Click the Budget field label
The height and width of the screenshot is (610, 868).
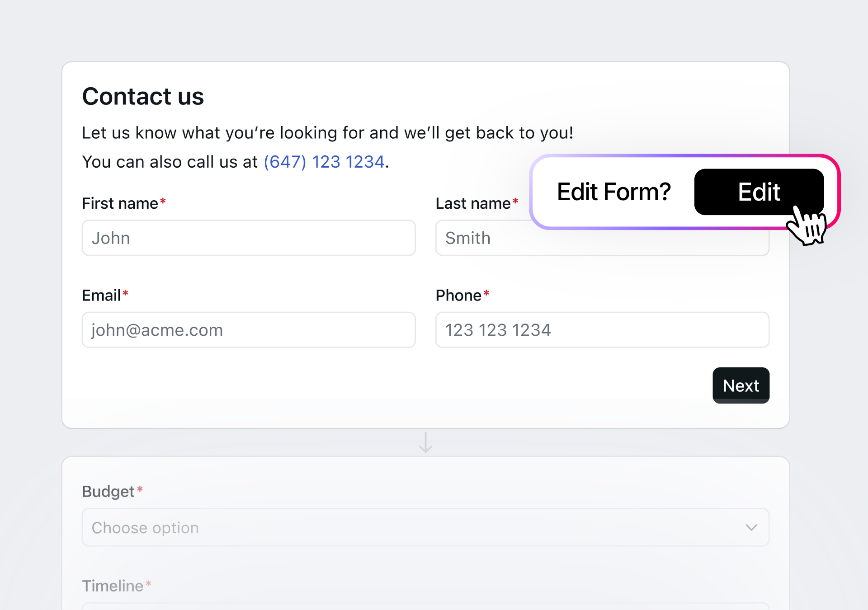(108, 491)
